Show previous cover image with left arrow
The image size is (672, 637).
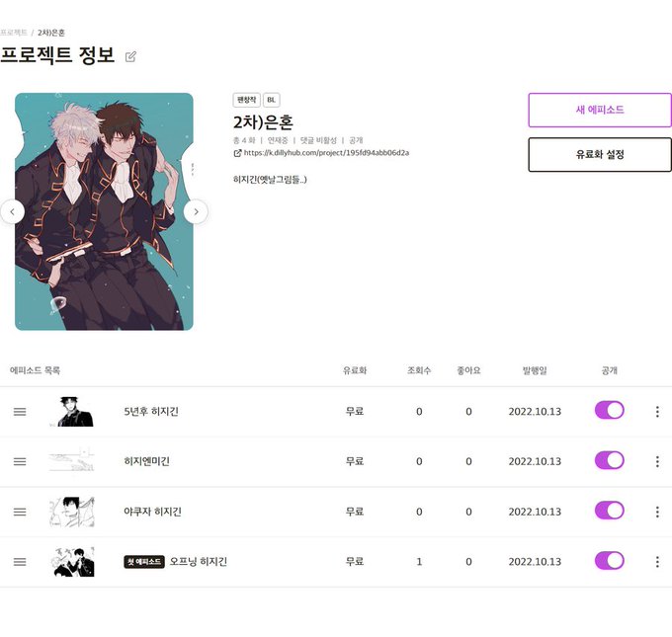[12, 211]
